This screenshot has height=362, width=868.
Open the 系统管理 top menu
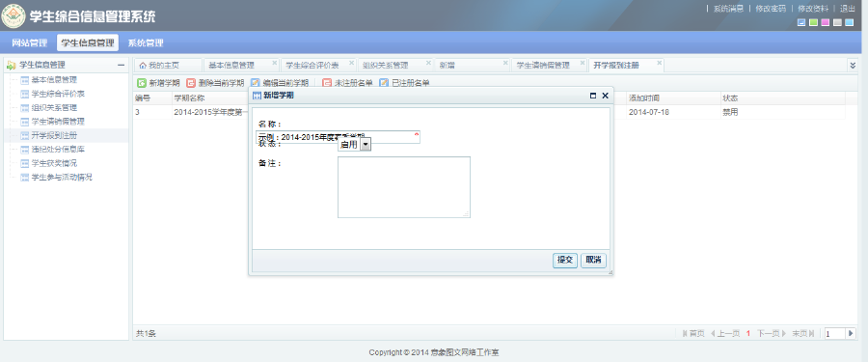[x=146, y=42]
